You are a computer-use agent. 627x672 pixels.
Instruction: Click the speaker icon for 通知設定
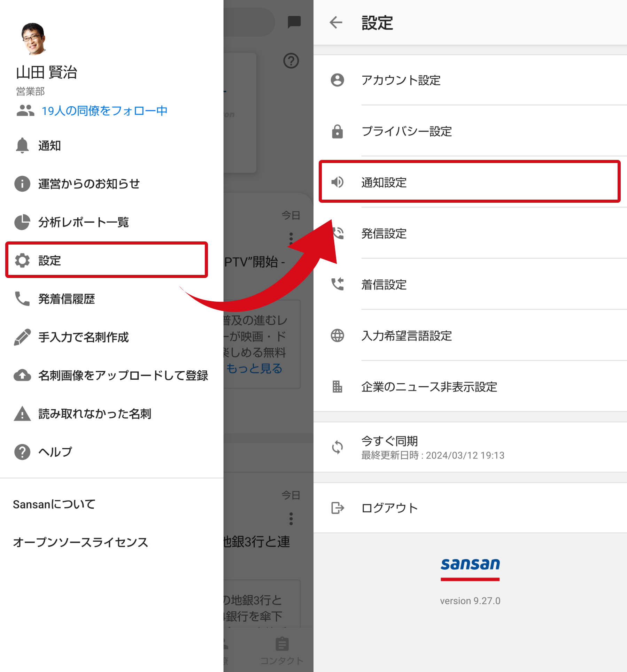coord(337,182)
